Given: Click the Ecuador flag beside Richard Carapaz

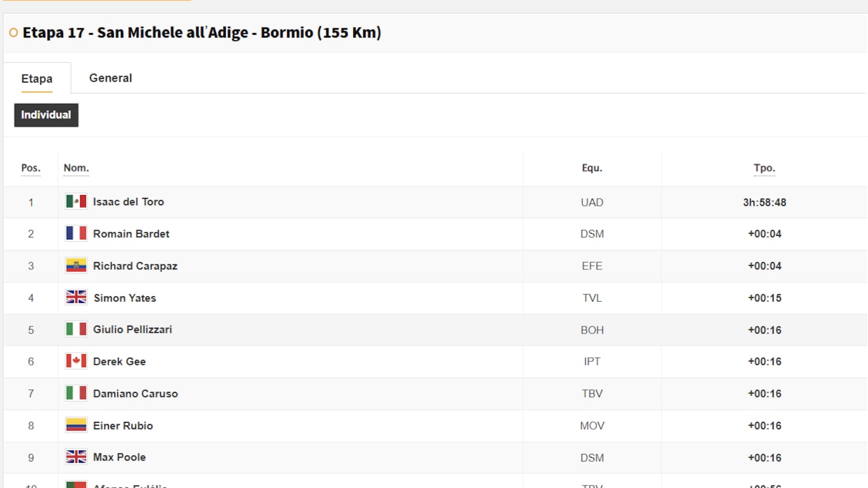Looking at the screenshot, I should (x=76, y=266).
